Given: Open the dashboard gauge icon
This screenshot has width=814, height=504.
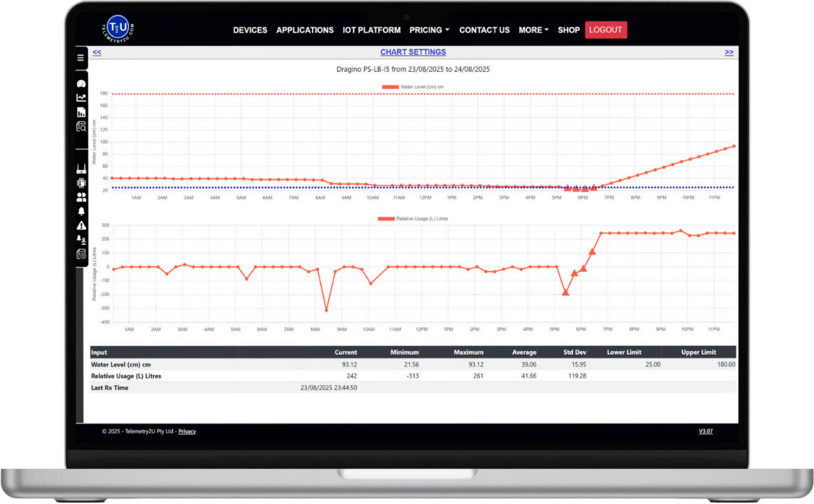Looking at the screenshot, I should click(x=81, y=83).
